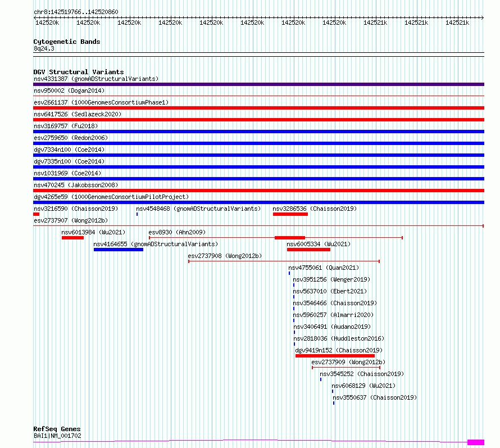Select esv2737908 (Wong2012b) label

click(225, 256)
